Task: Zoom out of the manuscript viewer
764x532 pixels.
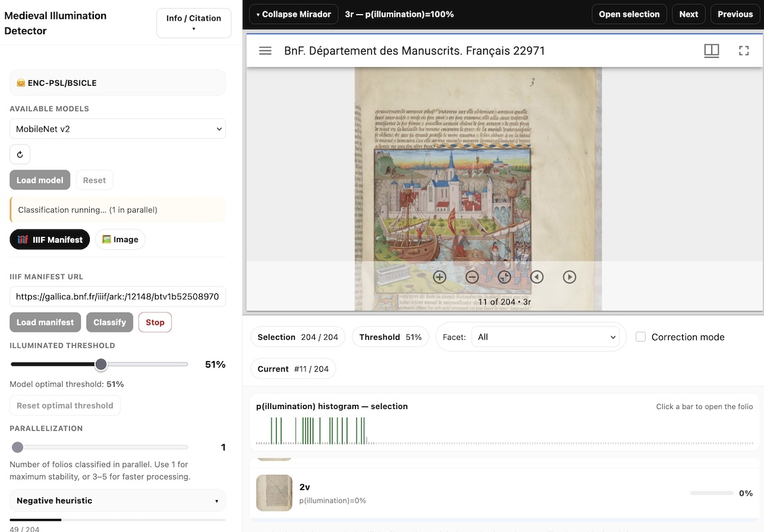Action: point(472,277)
